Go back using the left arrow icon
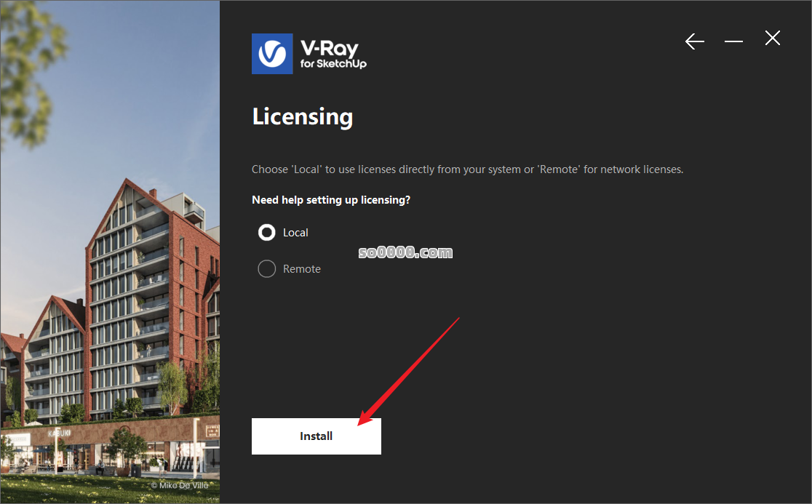 pyautogui.click(x=694, y=41)
